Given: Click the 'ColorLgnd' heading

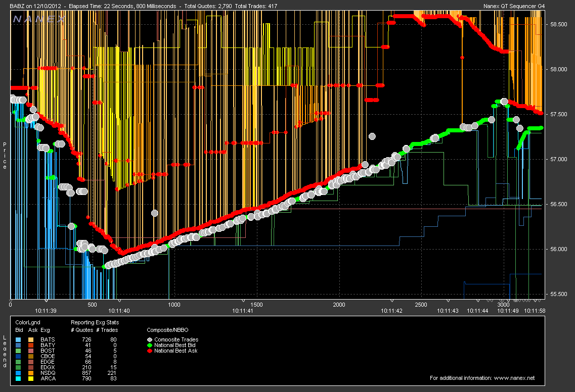Looking at the screenshot, I should tap(28, 322).
